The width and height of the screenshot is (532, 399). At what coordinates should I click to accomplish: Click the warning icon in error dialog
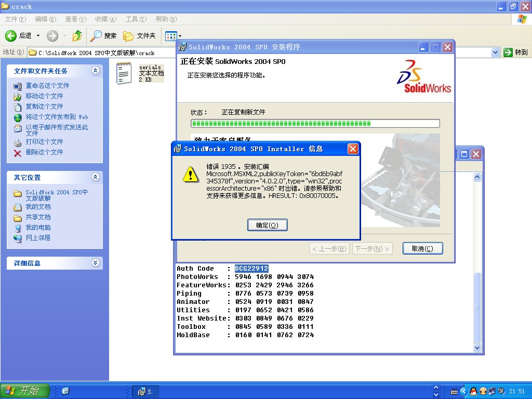(x=191, y=174)
